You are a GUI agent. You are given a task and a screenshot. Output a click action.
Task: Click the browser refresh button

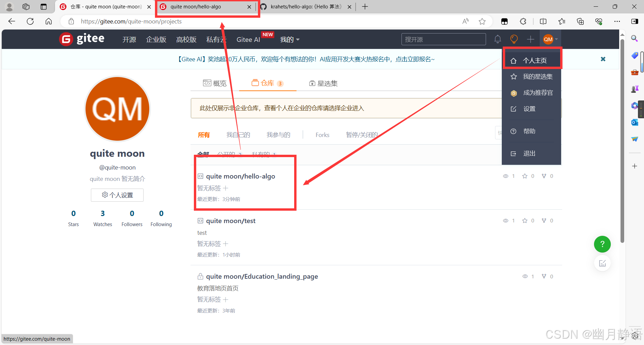pos(30,21)
